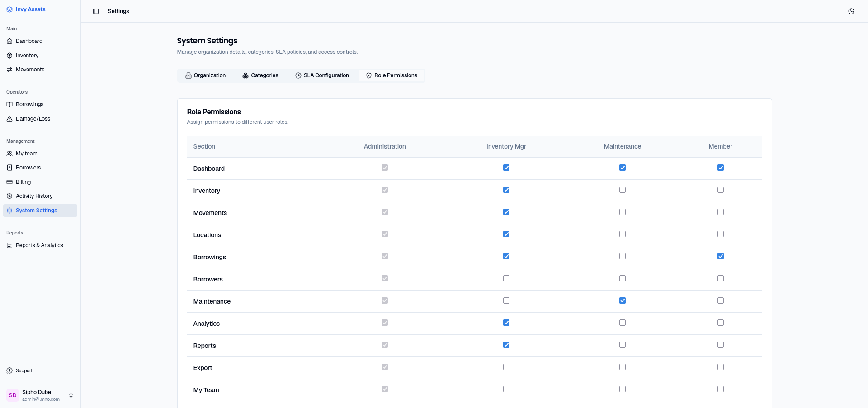This screenshot has height=408, width=868.
Task: Click the Member column header
Action: tap(720, 146)
